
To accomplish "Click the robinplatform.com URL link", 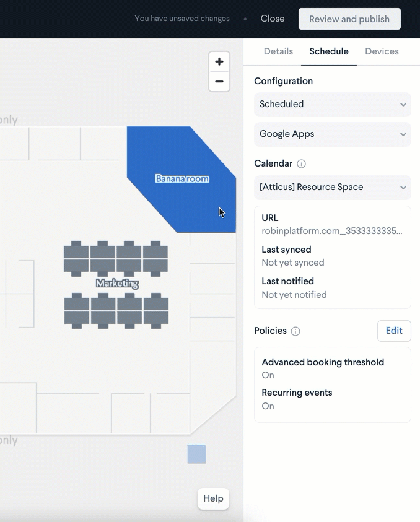I will 333,230.
